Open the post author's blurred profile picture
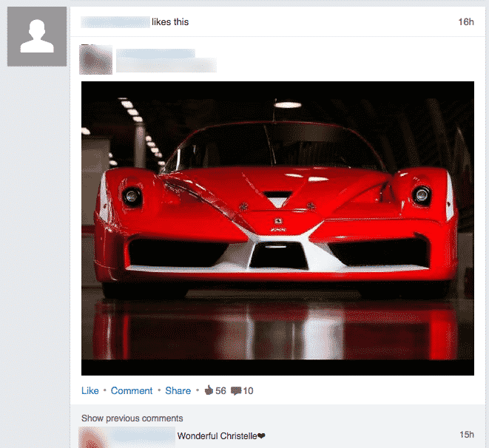489x448 pixels. click(x=96, y=59)
